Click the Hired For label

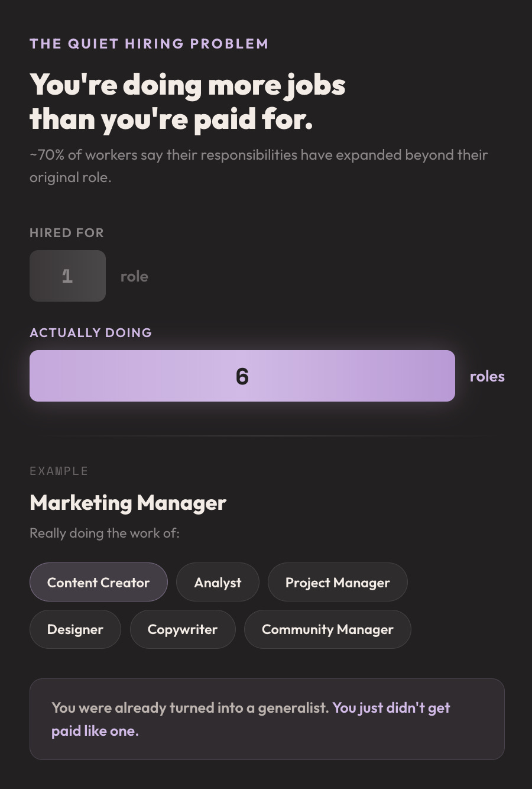pyautogui.click(x=67, y=232)
